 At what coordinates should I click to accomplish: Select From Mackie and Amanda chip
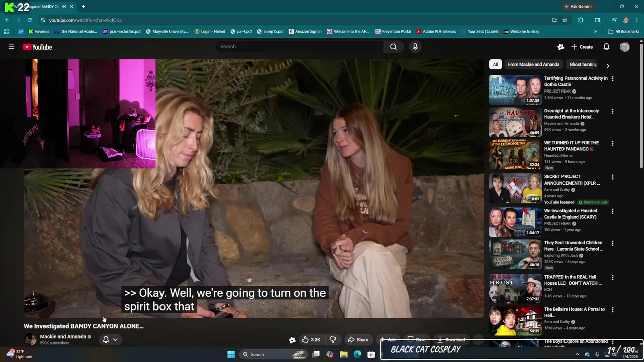pos(533,64)
